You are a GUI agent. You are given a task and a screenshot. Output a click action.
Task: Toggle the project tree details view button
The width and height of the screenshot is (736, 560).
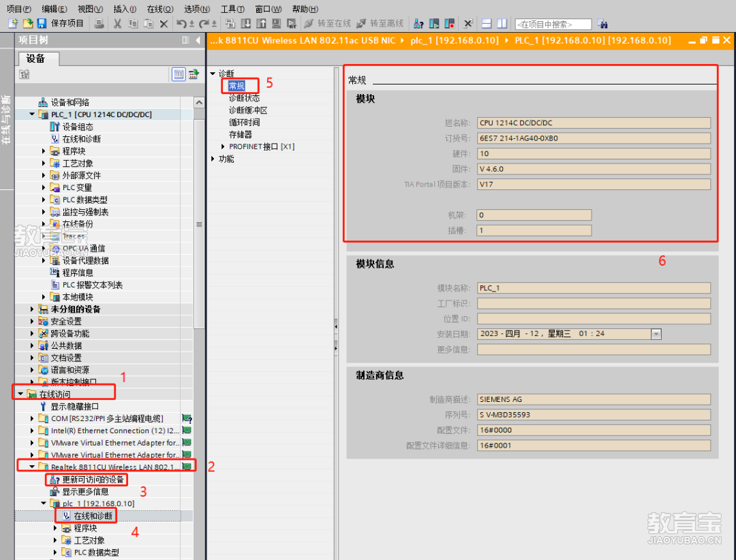179,74
